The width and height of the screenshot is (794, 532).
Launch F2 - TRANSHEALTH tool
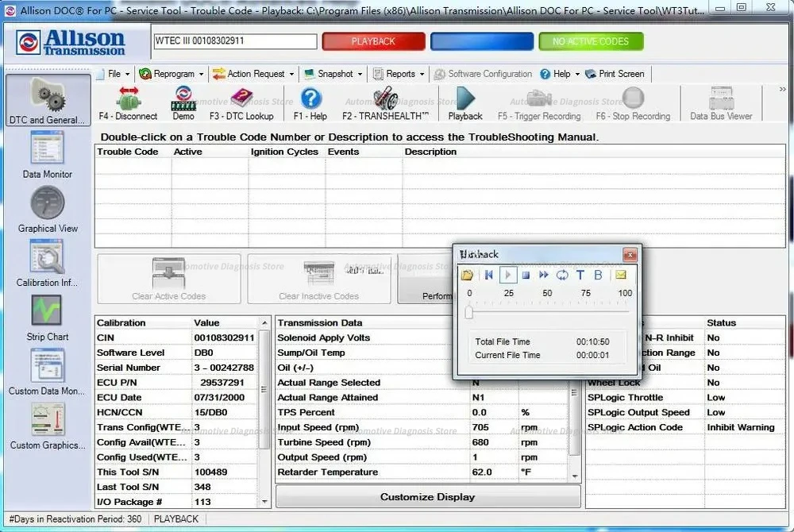[x=385, y=103]
